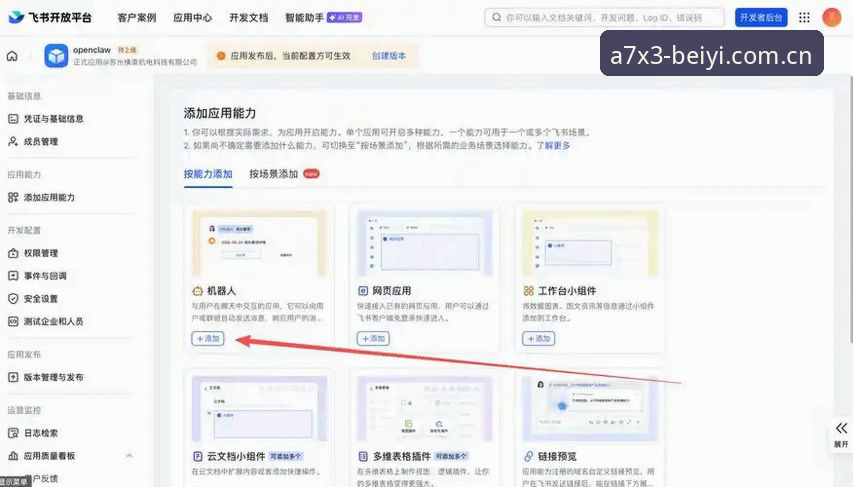This screenshot has width=853, height=487.
Task: Click the openclaw app name
Action: pyautogui.click(x=92, y=50)
